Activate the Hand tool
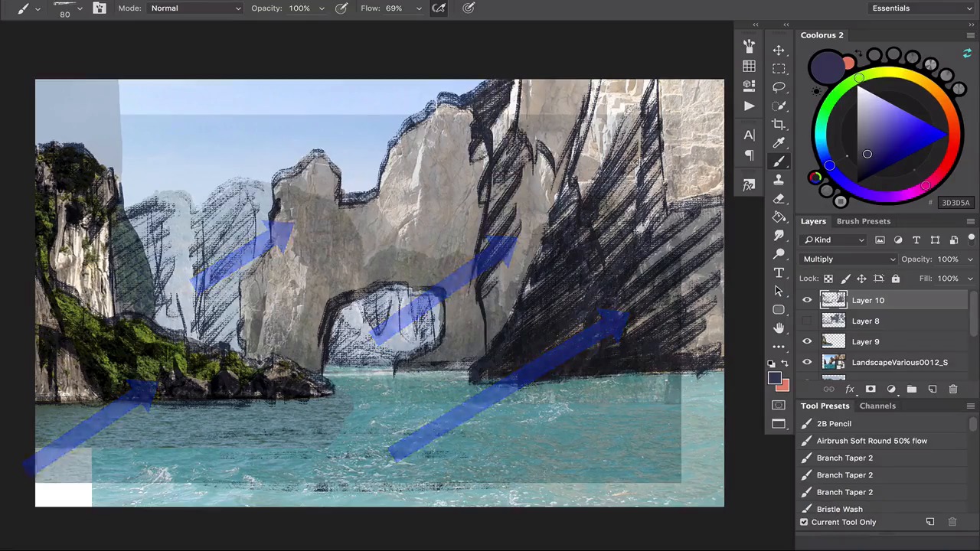Screen dimensions: 980x551 tap(779, 328)
